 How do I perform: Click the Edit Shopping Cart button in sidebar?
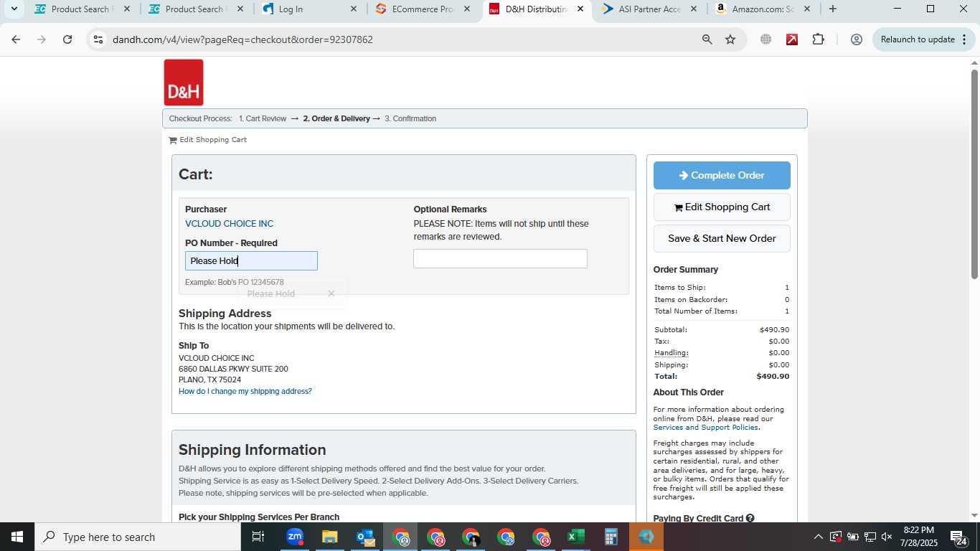(x=722, y=207)
